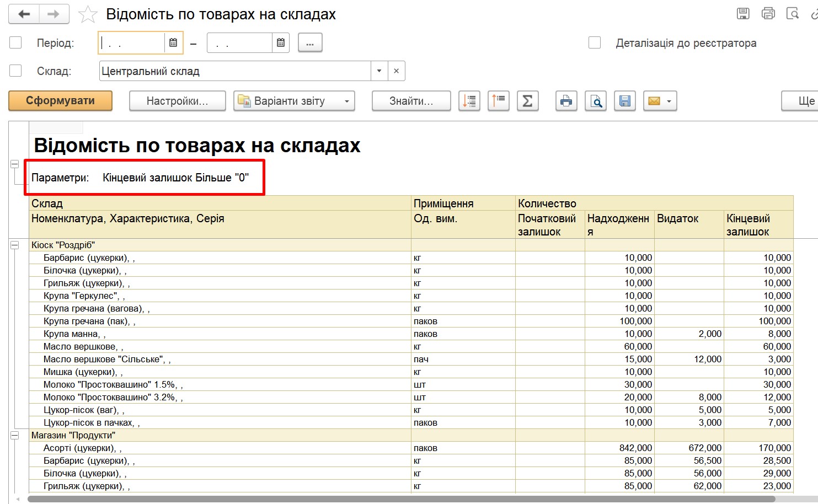Open calendar for period end date
The image size is (818, 504).
(281, 43)
